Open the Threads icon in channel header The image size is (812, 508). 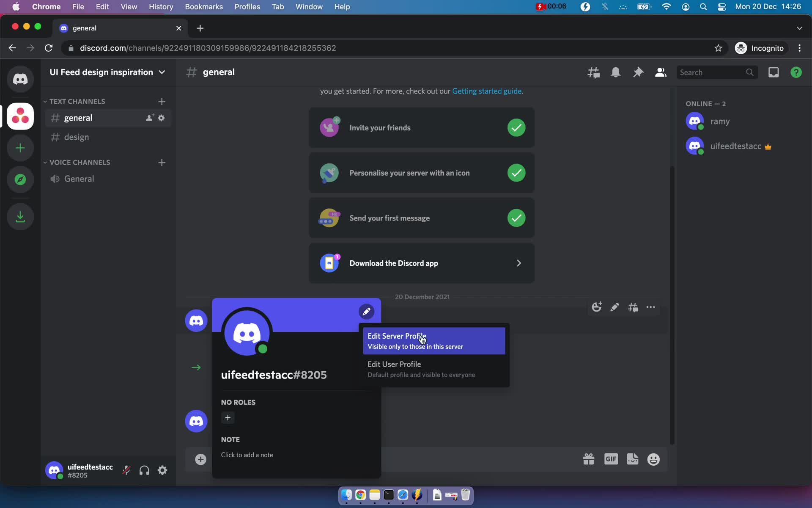click(593, 72)
